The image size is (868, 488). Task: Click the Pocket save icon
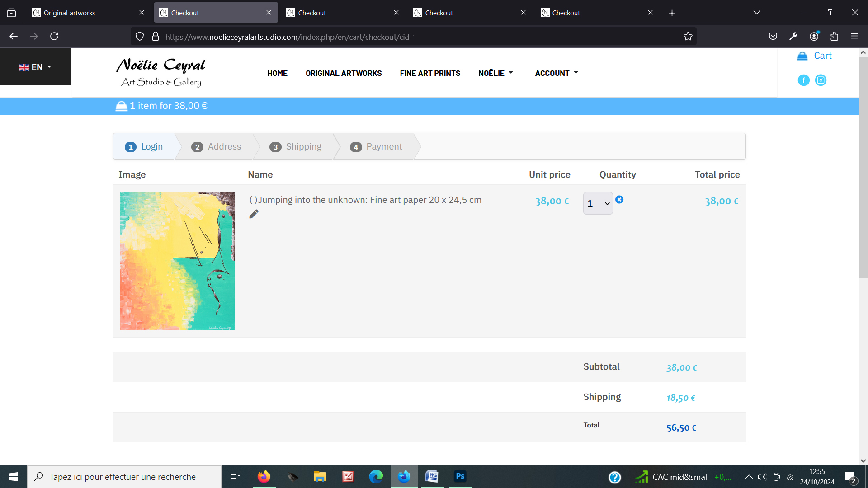coord(773,37)
